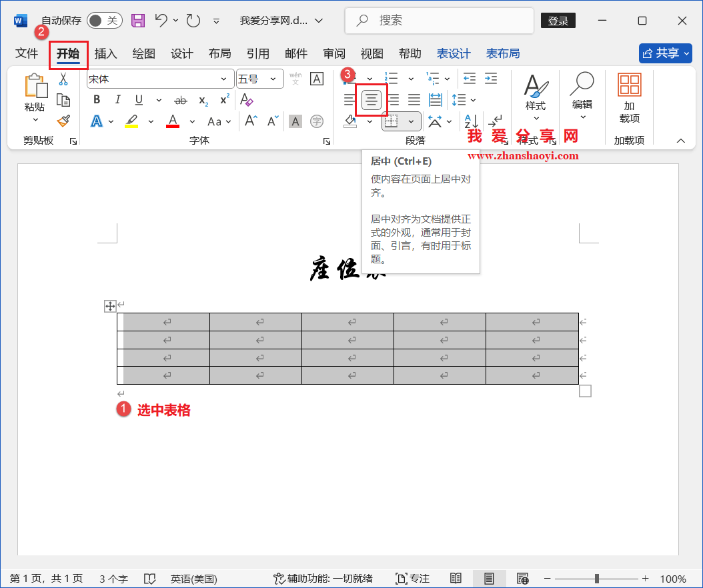Increase indent in paragraph group
Viewport: 703px width, 588px height.
tap(491, 79)
